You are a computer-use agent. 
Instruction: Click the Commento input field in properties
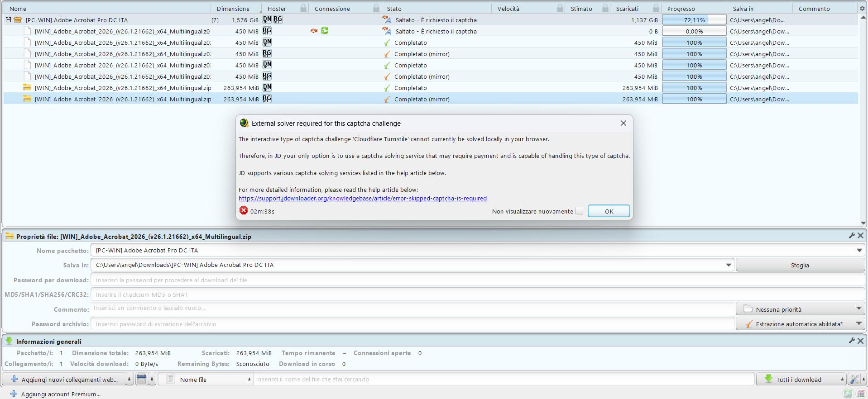[412, 309]
